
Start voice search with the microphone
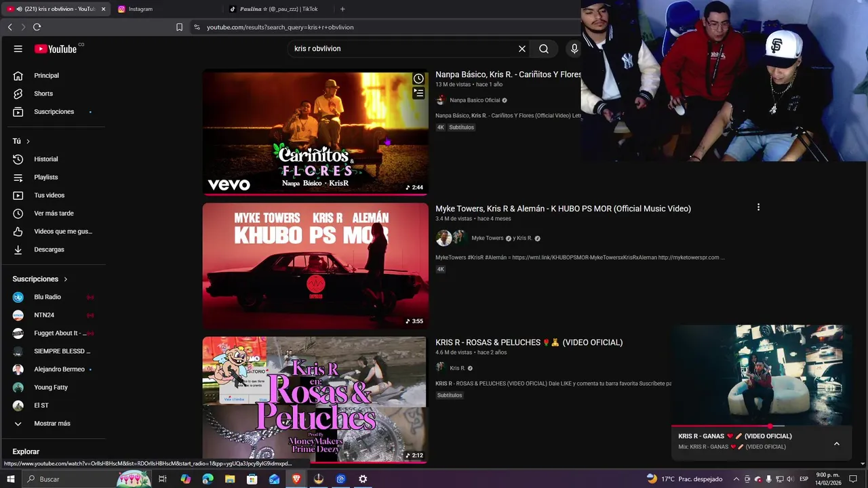(574, 49)
